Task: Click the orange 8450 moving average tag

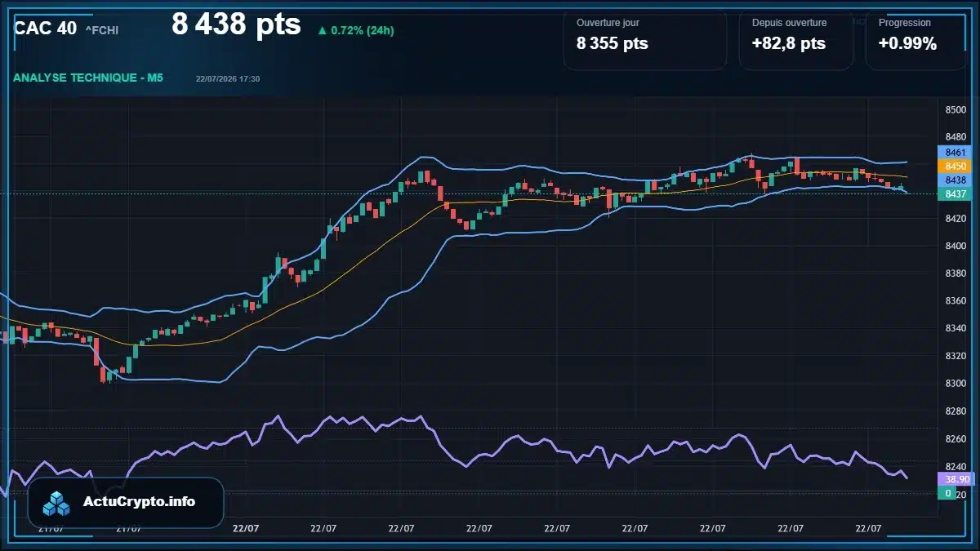Action: [x=954, y=166]
